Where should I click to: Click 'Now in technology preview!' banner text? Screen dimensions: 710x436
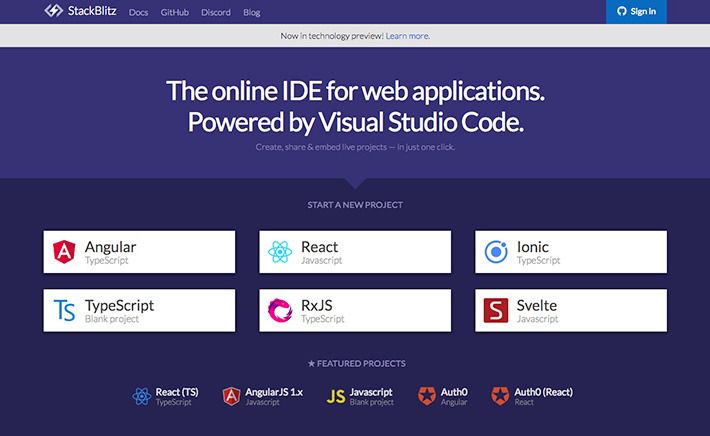[332, 36]
